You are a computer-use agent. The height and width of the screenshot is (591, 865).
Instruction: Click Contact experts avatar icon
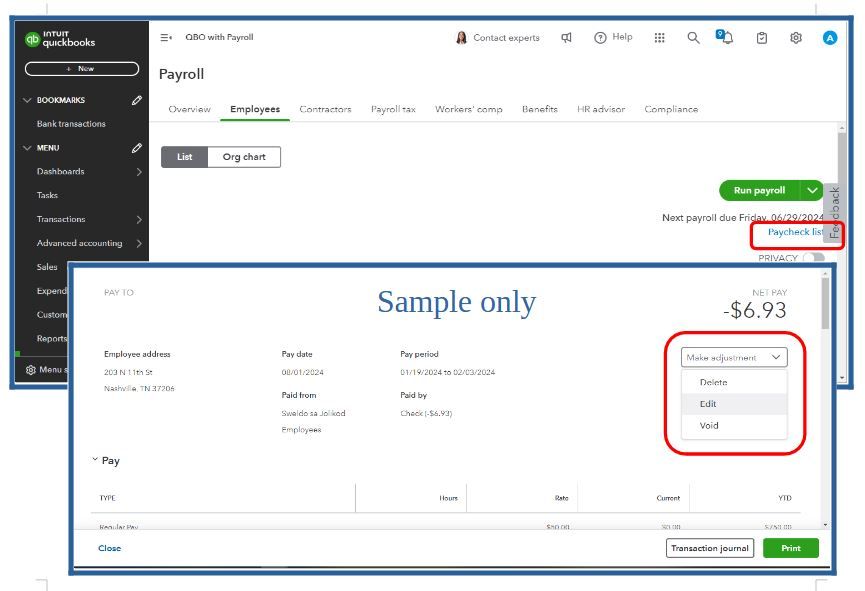pyautogui.click(x=461, y=38)
